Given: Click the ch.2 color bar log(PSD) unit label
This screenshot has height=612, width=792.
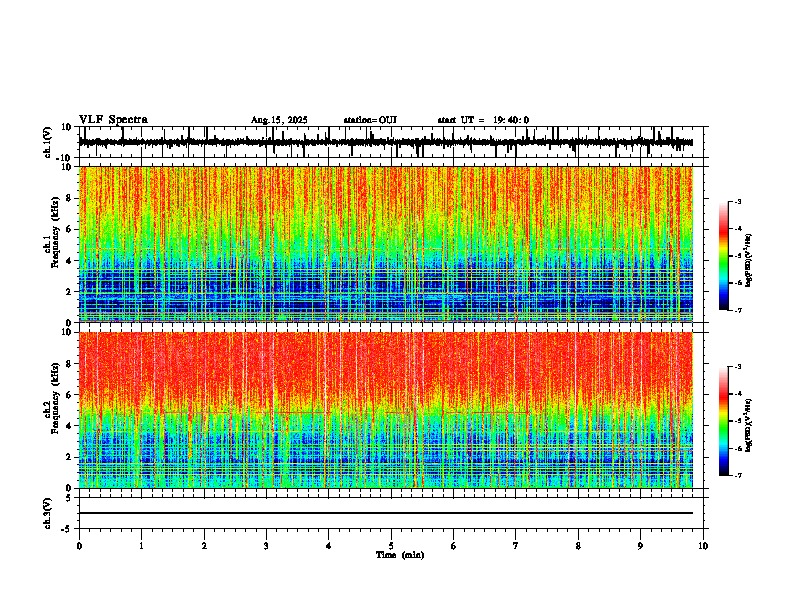Looking at the screenshot, I should [x=749, y=425].
